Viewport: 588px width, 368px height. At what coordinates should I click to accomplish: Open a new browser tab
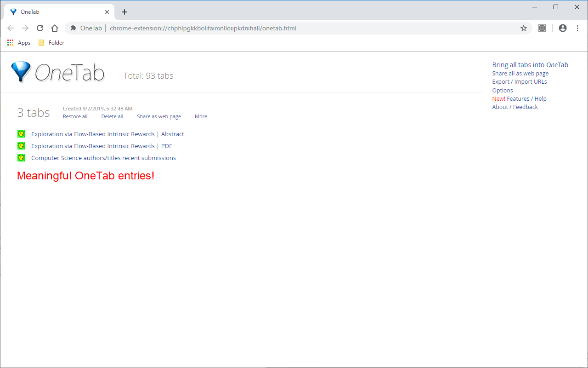click(124, 12)
